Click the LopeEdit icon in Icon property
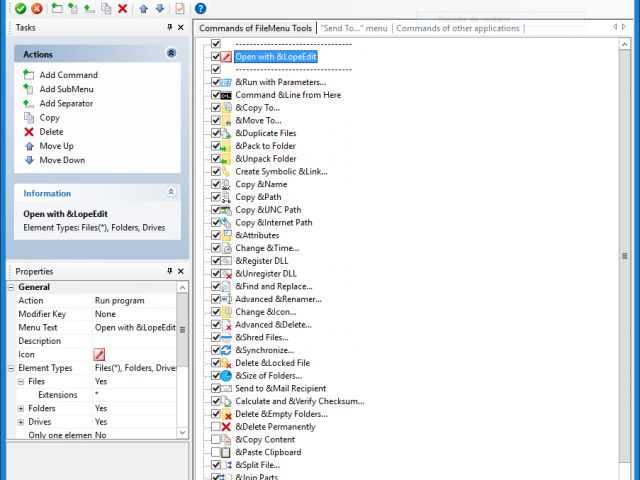This screenshot has height=480, width=640. pyautogui.click(x=100, y=354)
